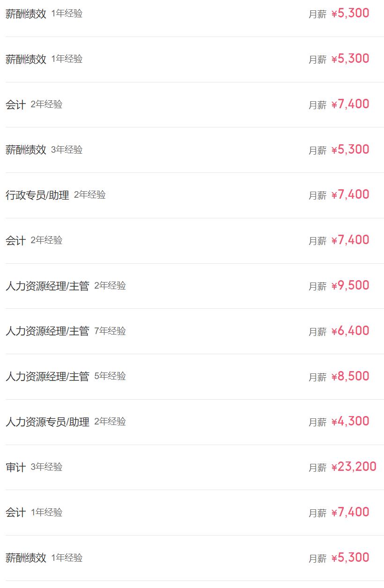Select the ¥6,400 salary figure
384x588 pixels.
(x=350, y=331)
